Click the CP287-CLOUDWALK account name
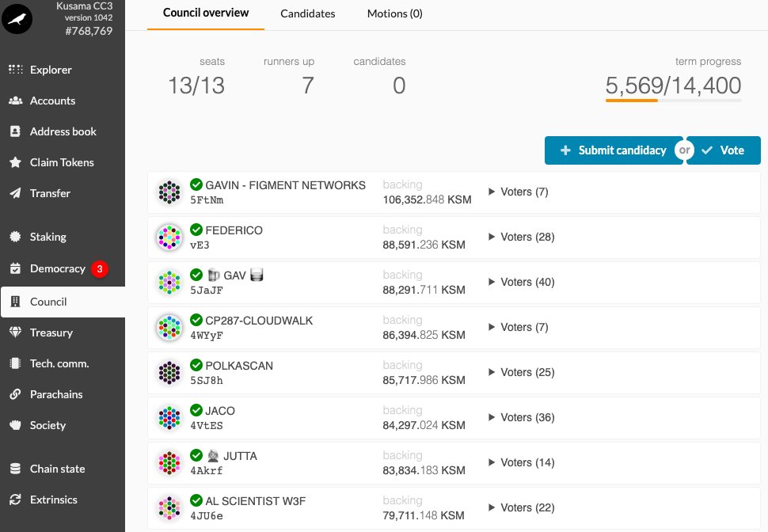 pos(259,321)
